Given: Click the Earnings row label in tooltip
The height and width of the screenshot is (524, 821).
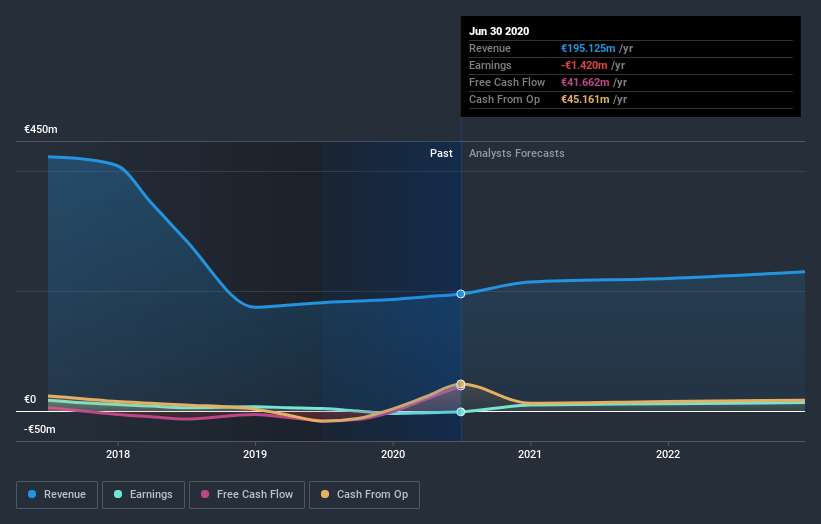Looking at the screenshot, I should (x=490, y=65).
